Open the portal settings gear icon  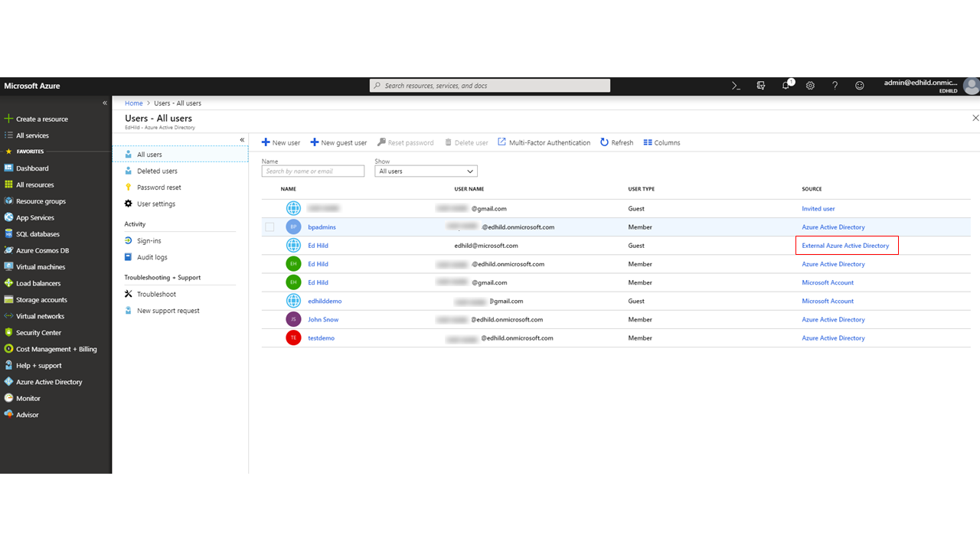point(810,86)
